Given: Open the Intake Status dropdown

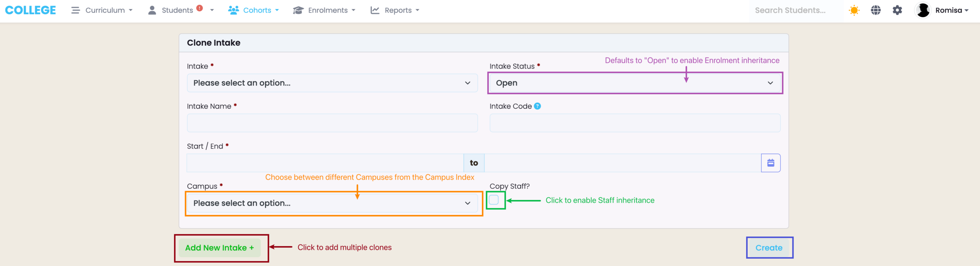Looking at the screenshot, I should (634, 83).
